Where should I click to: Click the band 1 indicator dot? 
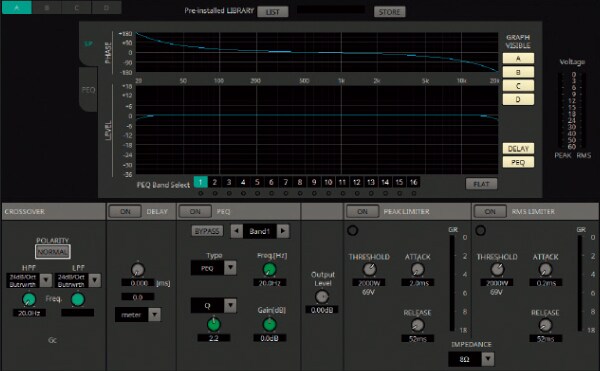pos(201,194)
